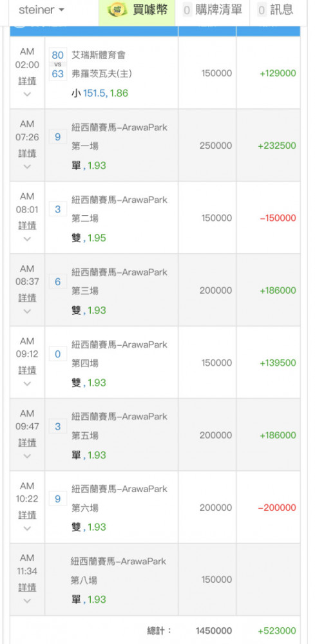Expand details chevron for AM 07:26 bet
The width and height of the screenshot is (315, 644).
coord(27,166)
